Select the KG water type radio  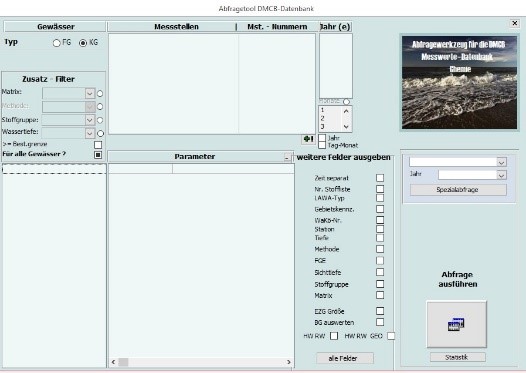point(83,43)
